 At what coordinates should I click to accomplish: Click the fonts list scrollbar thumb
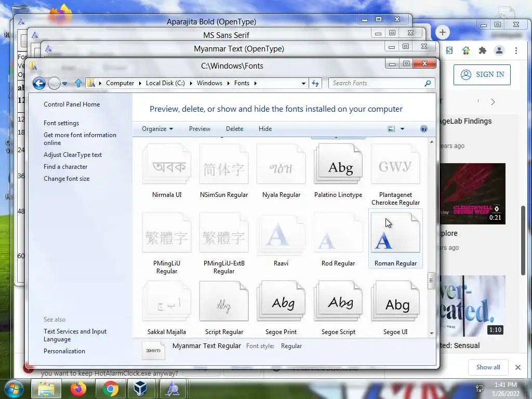(x=432, y=280)
